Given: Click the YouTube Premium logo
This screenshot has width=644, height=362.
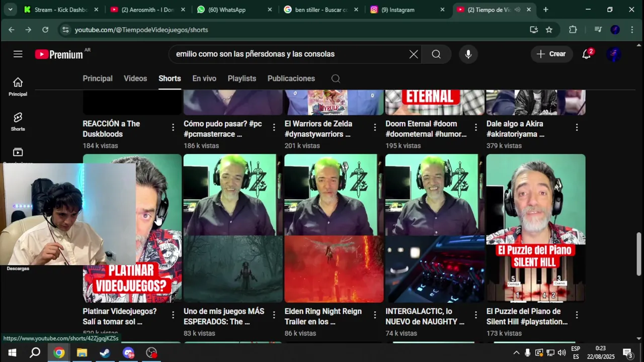Looking at the screenshot, I should 59,54.
